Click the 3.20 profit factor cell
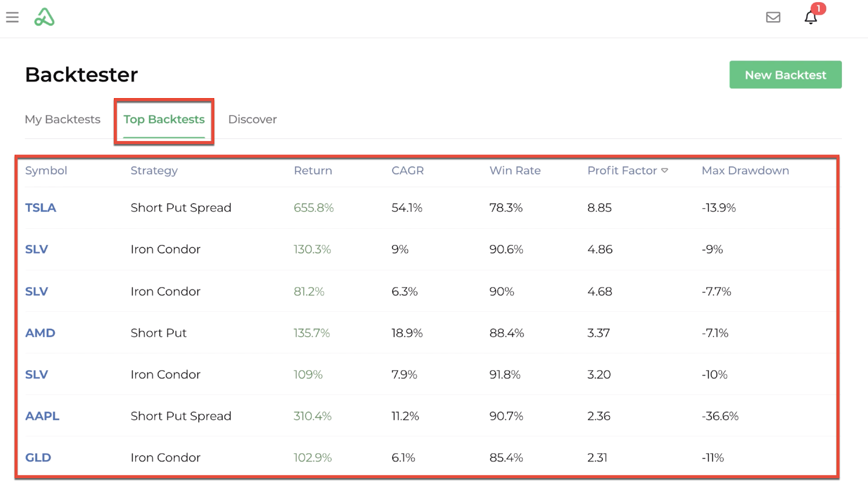The height and width of the screenshot is (489, 868). (x=599, y=375)
